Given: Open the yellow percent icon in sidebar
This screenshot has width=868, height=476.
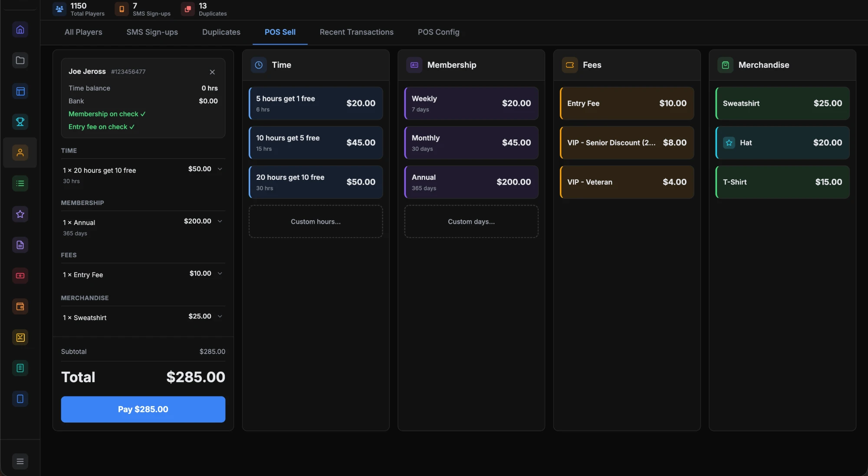Looking at the screenshot, I should point(20,337).
